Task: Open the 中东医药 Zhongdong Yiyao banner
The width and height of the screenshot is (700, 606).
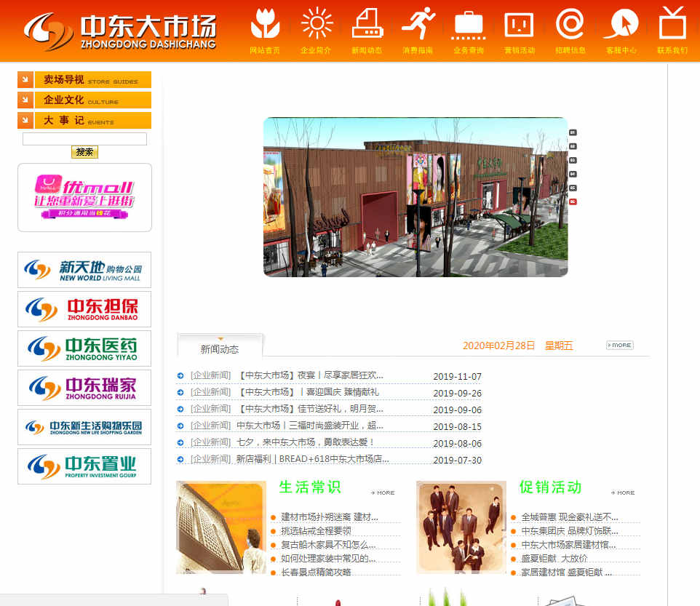Action: point(84,348)
